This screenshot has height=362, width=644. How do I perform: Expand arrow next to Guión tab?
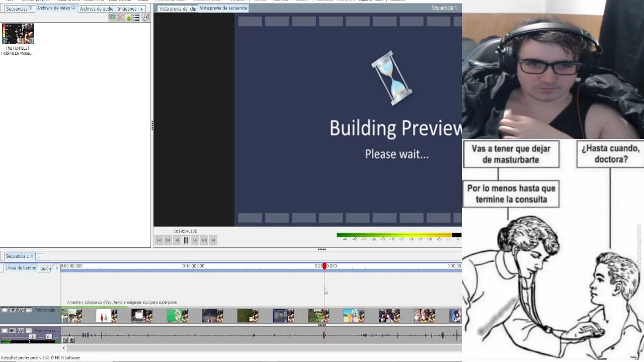click(57, 268)
